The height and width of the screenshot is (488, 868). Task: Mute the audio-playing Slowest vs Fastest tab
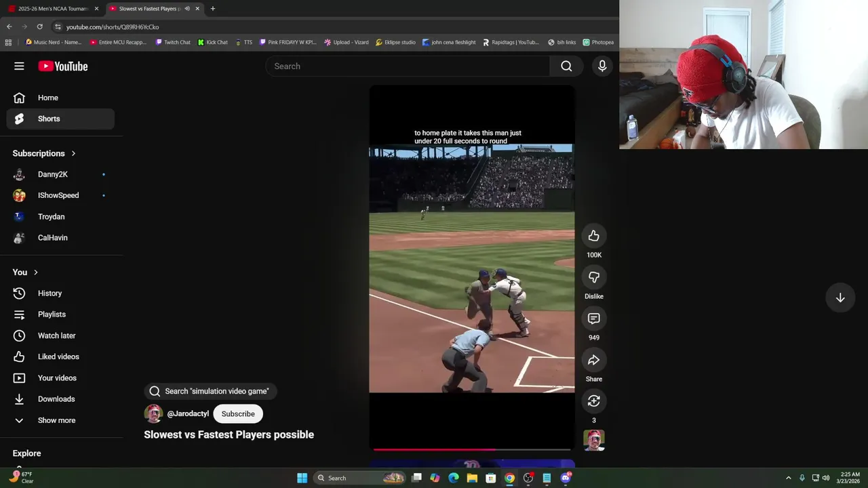pos(187,8)
